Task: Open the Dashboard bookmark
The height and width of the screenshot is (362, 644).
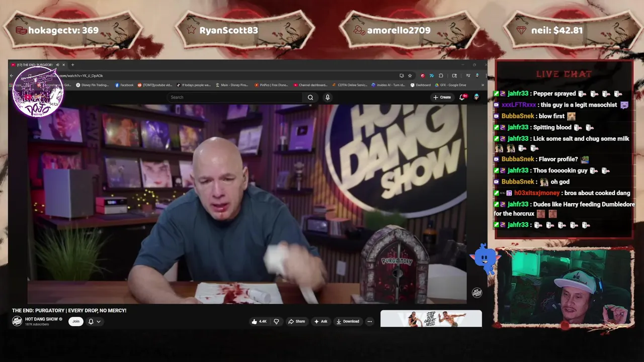Action: coord(421,85)
